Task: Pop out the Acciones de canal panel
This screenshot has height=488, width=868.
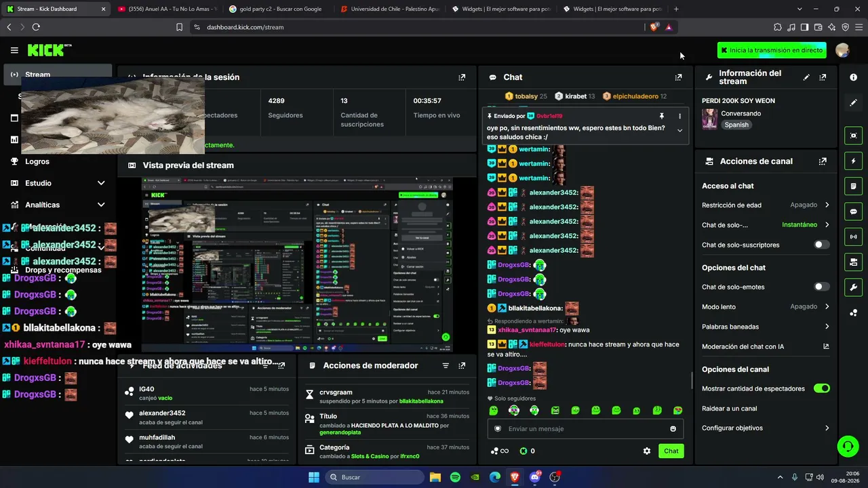Action: [823, 161]
